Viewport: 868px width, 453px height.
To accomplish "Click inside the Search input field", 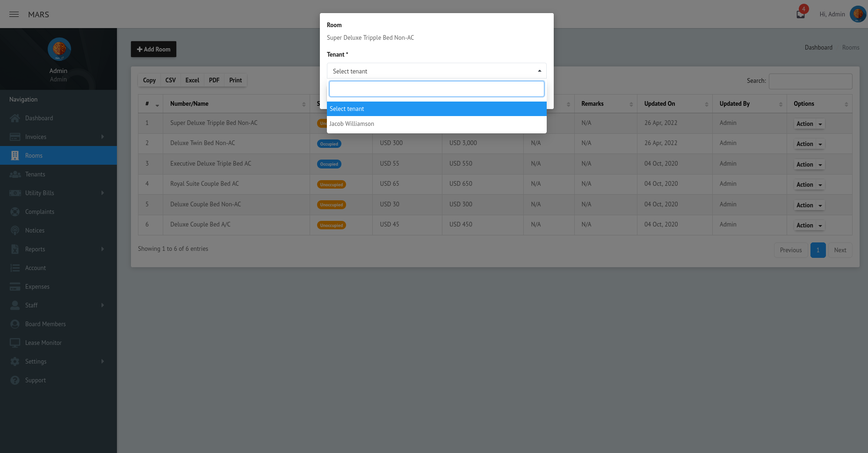I will [x=810, y=81].
